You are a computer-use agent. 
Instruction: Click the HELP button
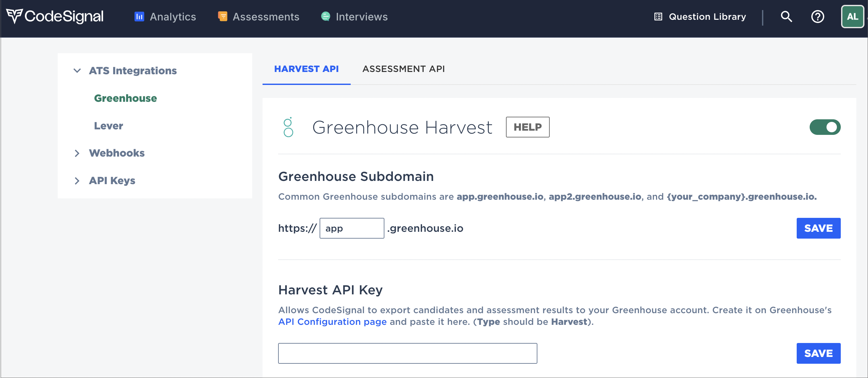[527, 127]
